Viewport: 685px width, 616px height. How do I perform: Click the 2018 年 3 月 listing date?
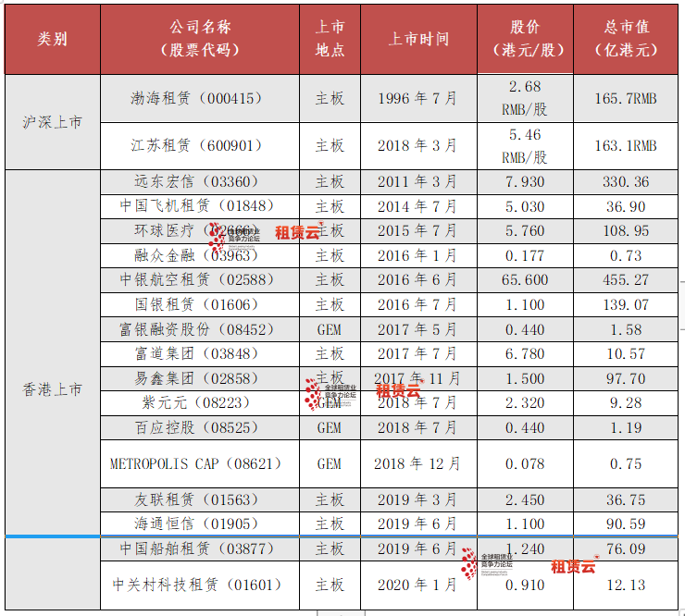coord(418,146)
